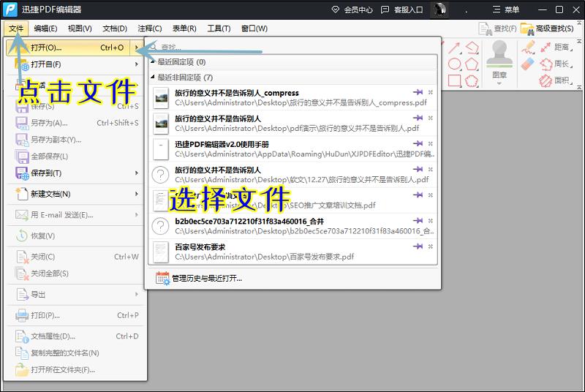This screenshot has height=392, width=585.
Task: Expand the 保存到(T) submenu arrow
Action: click(x=137, y=173)
